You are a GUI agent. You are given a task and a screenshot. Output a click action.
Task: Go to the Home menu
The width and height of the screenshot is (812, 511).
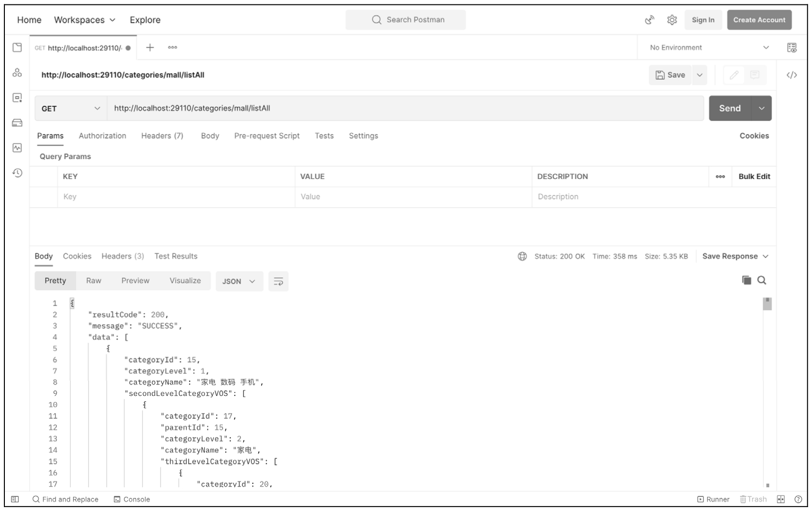29,20
